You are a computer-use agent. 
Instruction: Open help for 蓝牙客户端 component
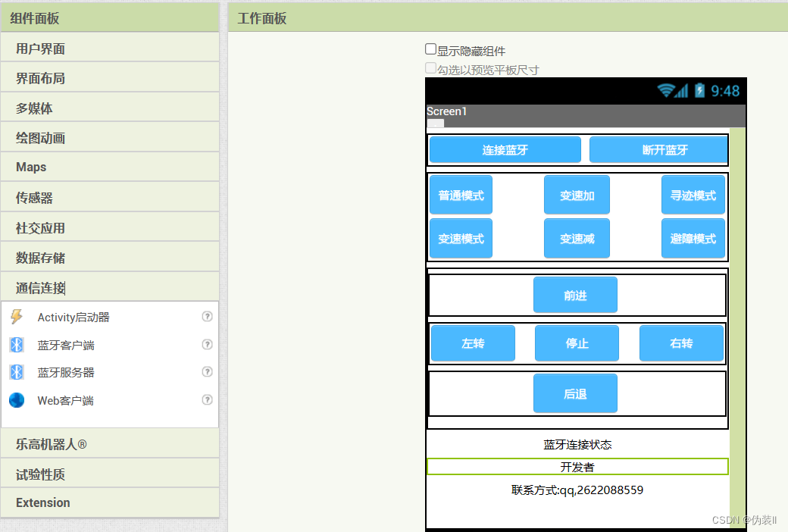coord(207,344)
